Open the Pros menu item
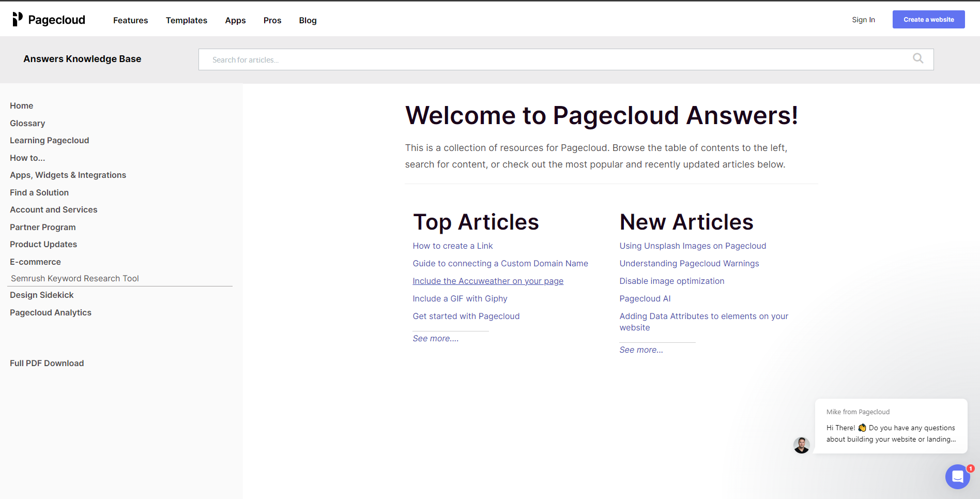This screenshot has width=980, height=499. coord(272,20)
